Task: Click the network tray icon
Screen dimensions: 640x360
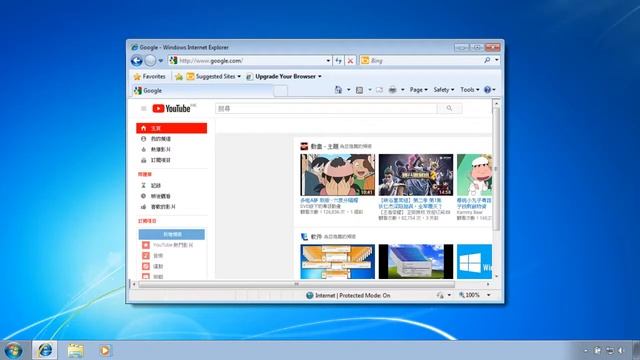Action: coord(610,351)
